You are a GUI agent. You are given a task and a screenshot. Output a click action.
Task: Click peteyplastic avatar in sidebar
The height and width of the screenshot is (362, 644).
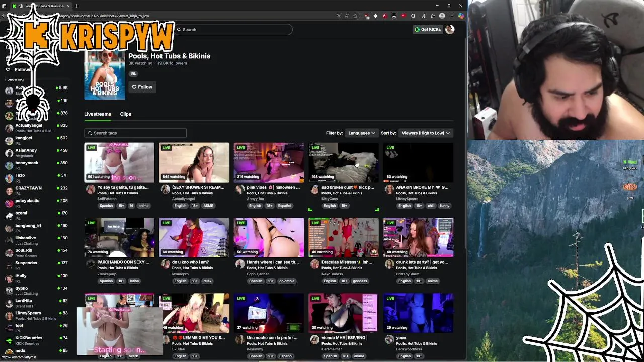point(9,203)
